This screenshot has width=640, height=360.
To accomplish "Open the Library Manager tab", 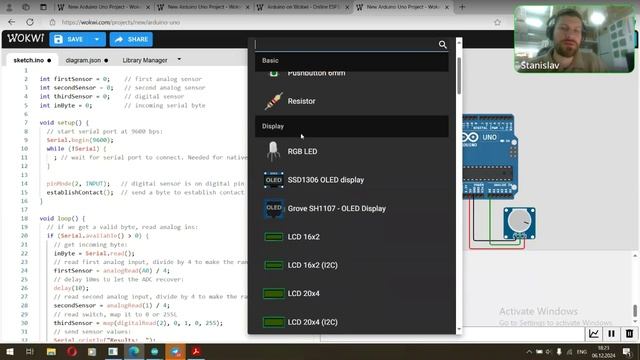I will coord(145,60).
